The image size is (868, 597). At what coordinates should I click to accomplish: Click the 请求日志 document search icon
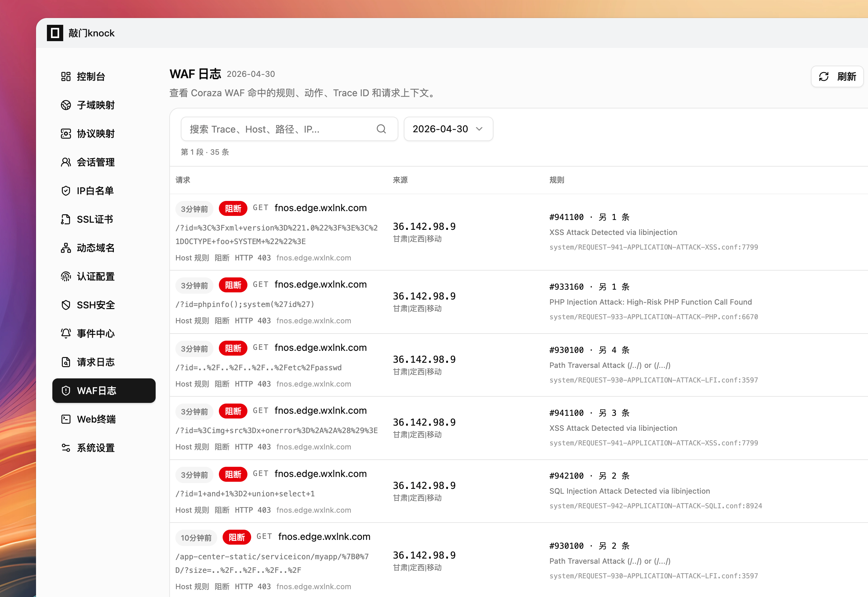coord(66,362)
